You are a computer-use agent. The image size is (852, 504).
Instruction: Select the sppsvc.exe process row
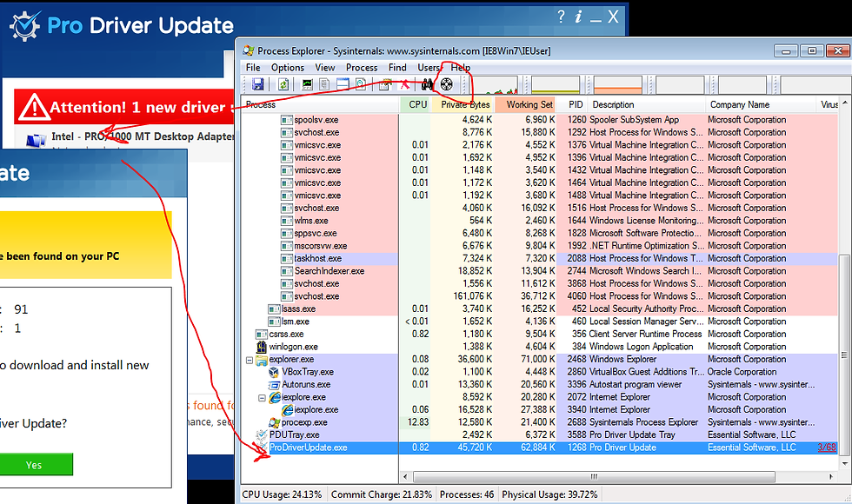[538, 234]
